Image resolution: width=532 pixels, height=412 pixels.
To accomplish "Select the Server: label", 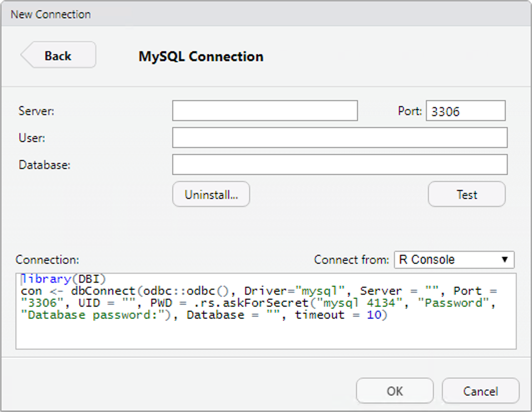I will (x=36, y=111).
